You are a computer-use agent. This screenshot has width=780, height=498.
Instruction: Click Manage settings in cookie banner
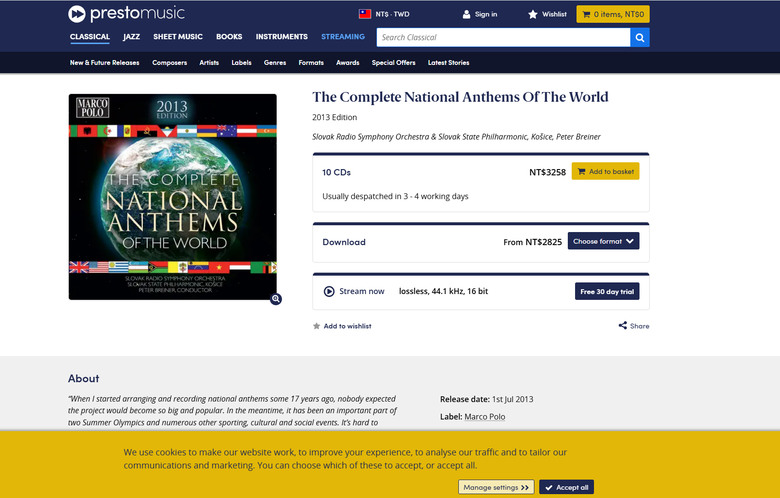496,488
